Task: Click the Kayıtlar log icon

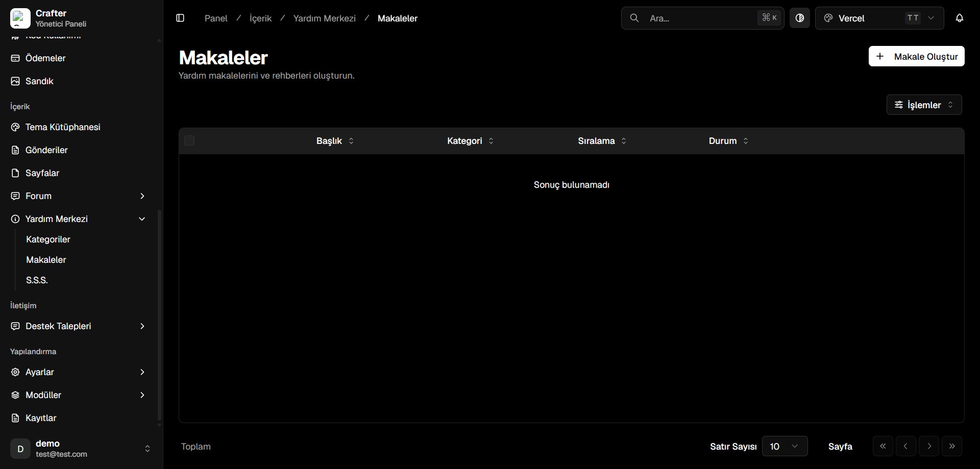Action: [15, 418]
